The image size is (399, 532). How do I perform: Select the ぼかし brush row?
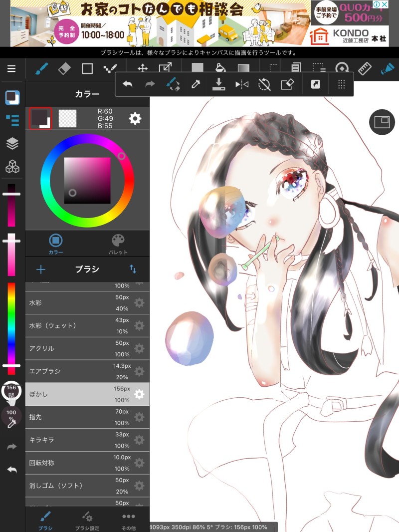click(87, 394)
